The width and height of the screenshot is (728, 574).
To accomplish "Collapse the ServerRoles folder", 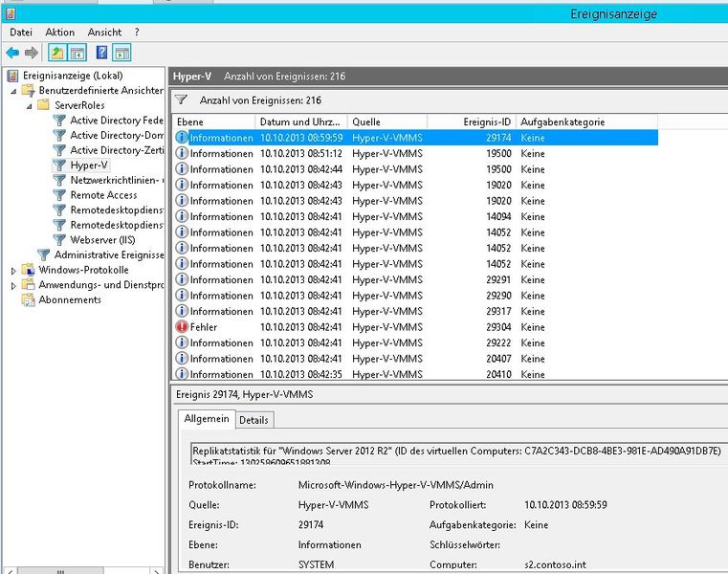I will click(28, 105).
